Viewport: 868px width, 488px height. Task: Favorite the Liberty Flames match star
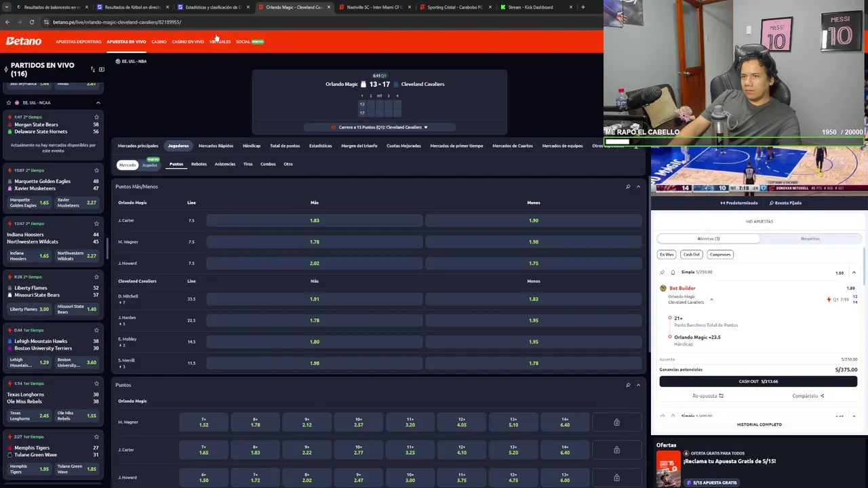coord(96,277)
